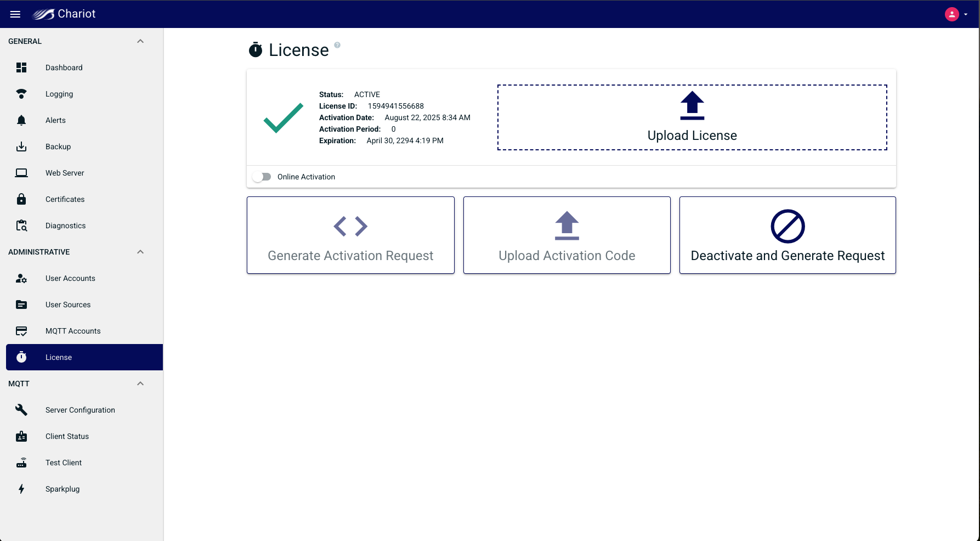Collapse the MQTT sidebar section
This screenshot has width=980, height=541.
pyautogui.click(x=140, y=384)
